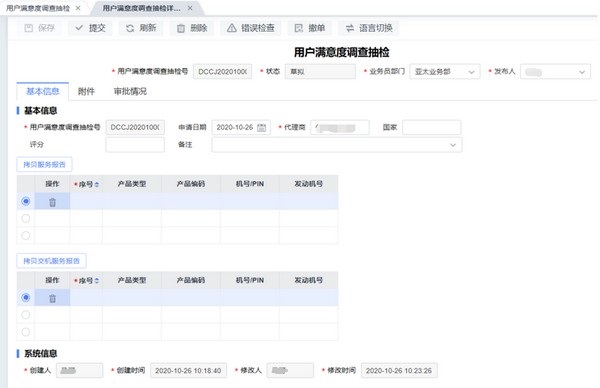Click 产品类型 header in second table
The image size is (600, 388).
132,280
